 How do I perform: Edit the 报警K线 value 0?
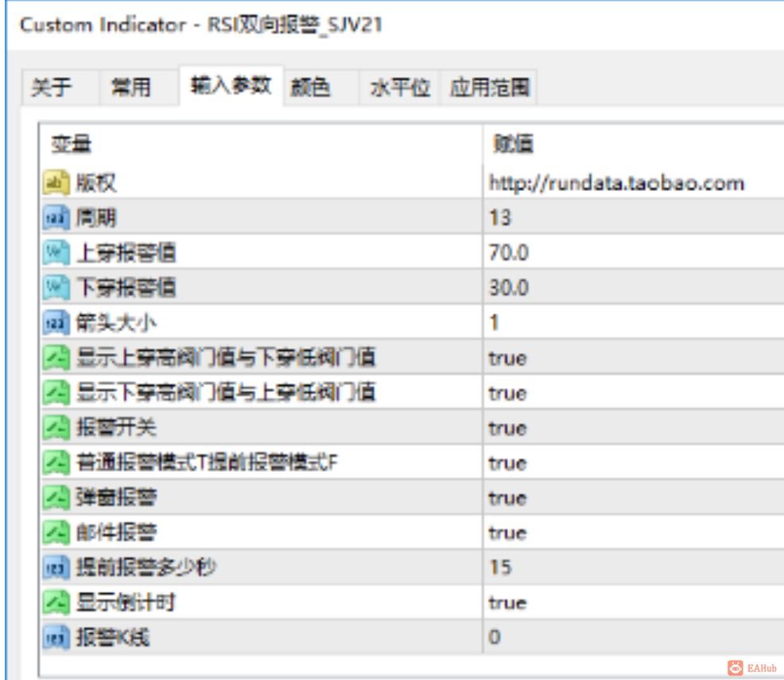(x=495, y=638)
